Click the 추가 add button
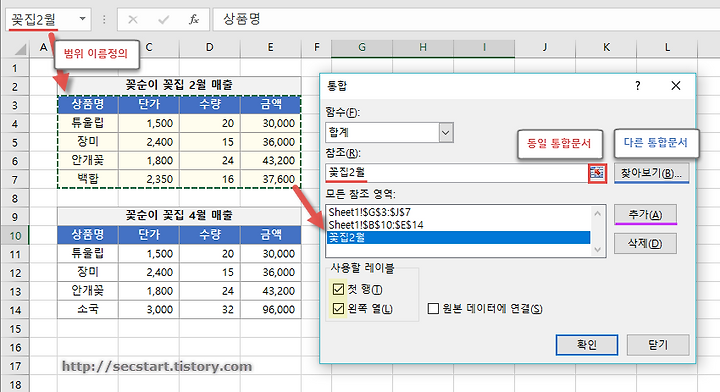Screen dimensions: 720x392 [645, 214]
